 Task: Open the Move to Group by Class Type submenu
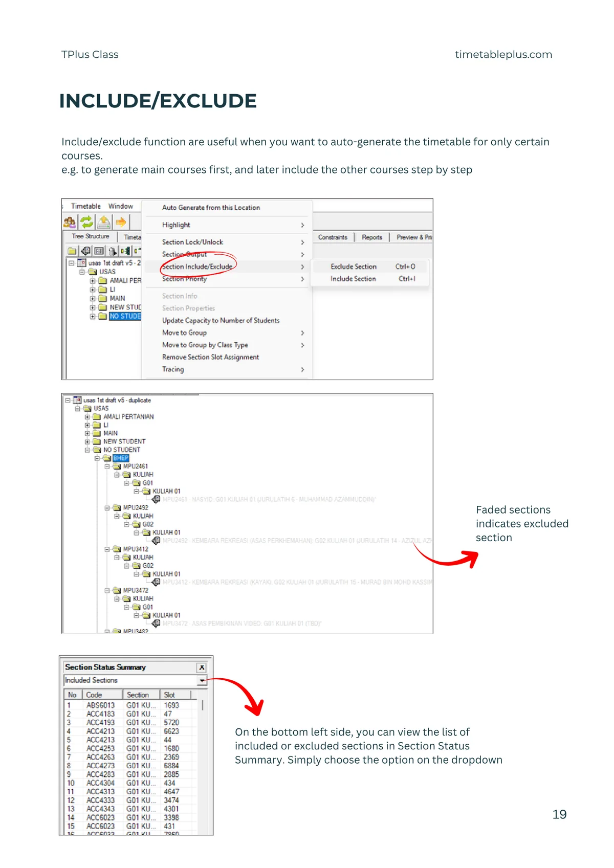[228, 345]
